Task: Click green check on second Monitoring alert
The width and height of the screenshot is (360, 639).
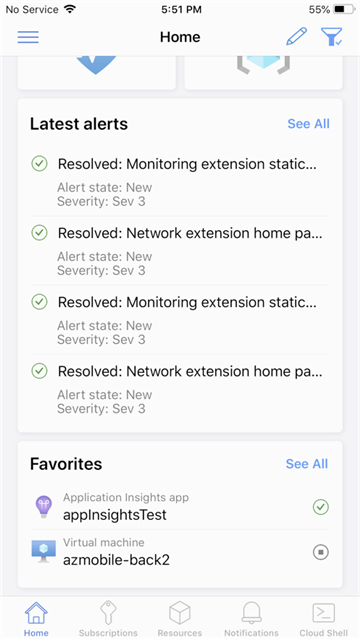Action: click(40, 302)
